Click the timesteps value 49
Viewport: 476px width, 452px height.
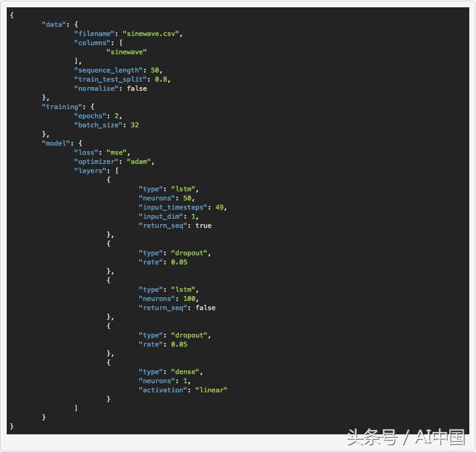click(x=219, y=207)
